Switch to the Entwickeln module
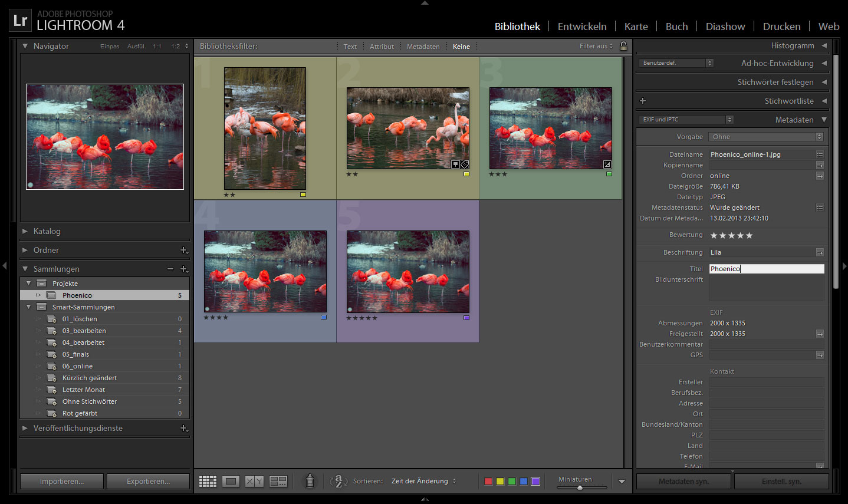This screenshot has height=504, width=848. click(x=581, y=27)
